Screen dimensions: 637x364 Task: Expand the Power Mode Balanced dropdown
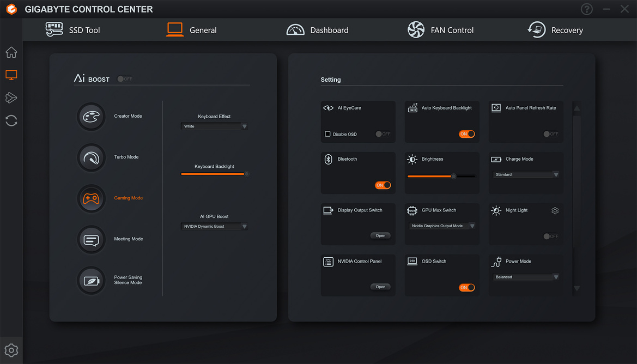526,277
